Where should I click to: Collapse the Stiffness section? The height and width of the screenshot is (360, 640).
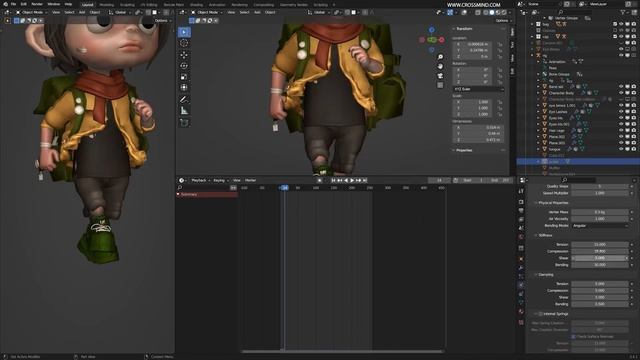click(x=536, y=236)
